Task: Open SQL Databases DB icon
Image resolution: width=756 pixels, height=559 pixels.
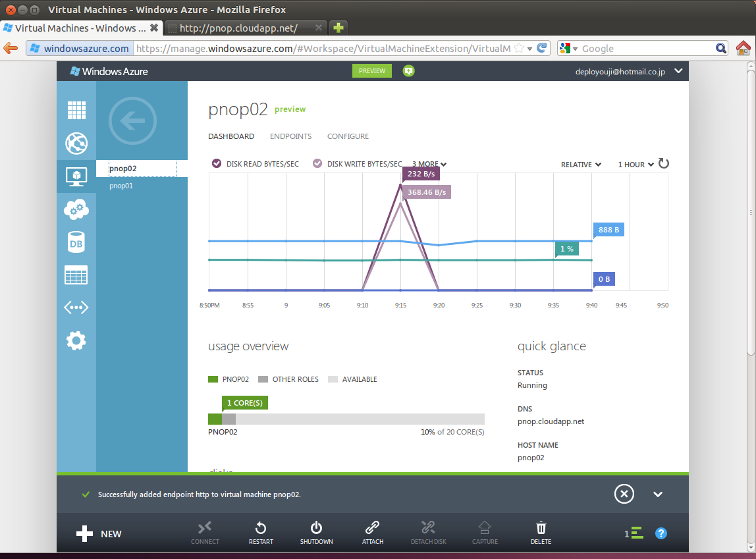Action: tap(76, 242)
